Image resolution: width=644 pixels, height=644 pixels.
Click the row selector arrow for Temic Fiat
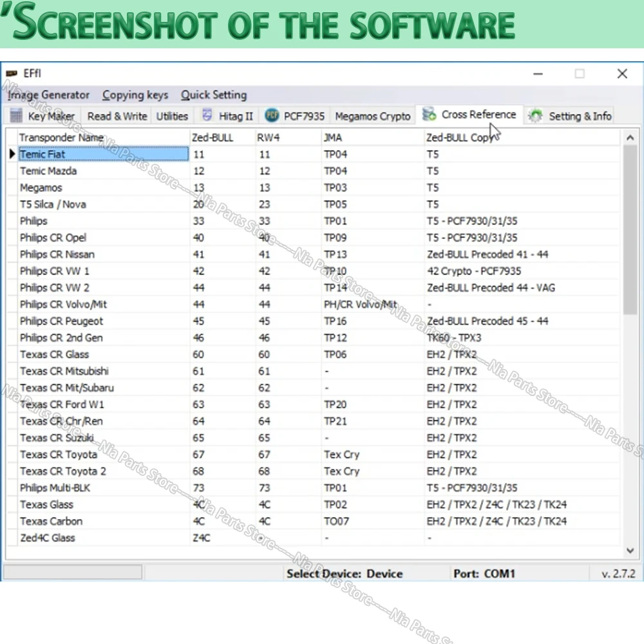tap(12, 154)
